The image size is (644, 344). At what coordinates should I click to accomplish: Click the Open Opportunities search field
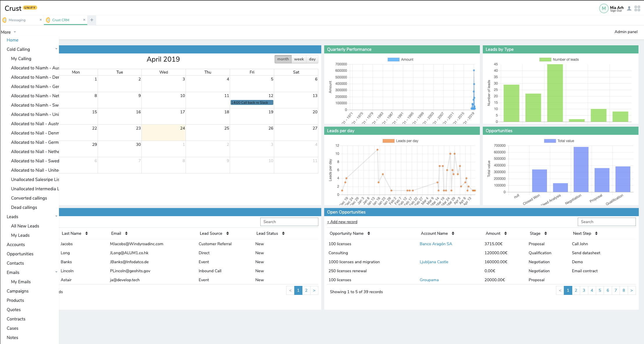click(606, 222)
